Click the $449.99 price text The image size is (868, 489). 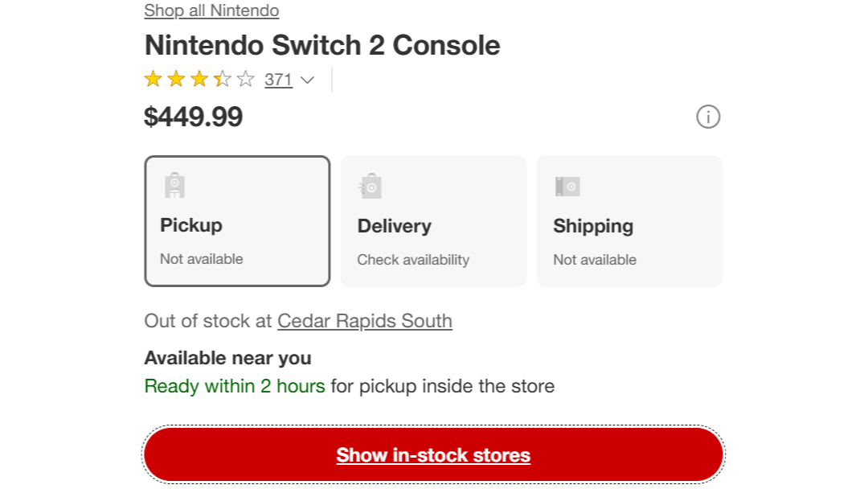(193, 117)
